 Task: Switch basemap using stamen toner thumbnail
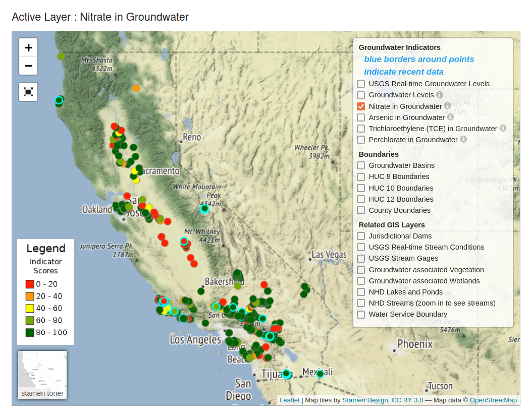(x=42, y=375)
